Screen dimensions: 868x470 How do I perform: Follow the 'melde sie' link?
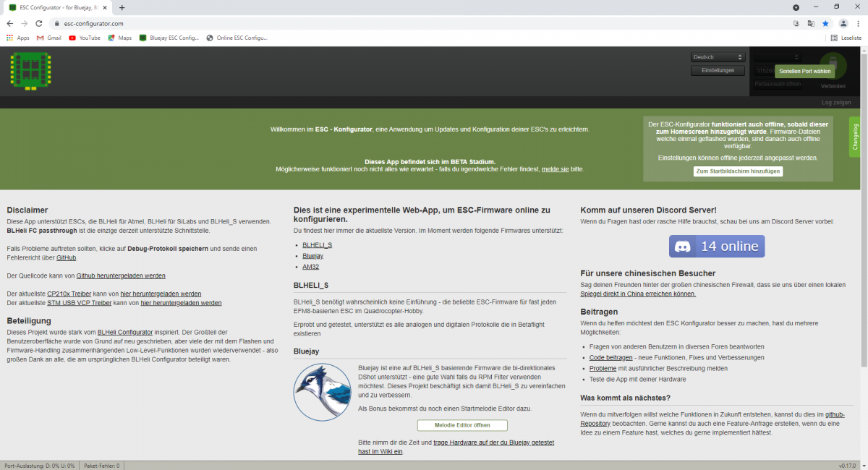556,169
